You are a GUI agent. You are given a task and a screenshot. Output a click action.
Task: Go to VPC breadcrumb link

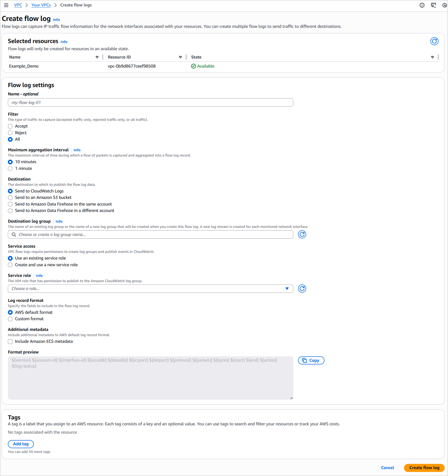click(x=18, y=5)
